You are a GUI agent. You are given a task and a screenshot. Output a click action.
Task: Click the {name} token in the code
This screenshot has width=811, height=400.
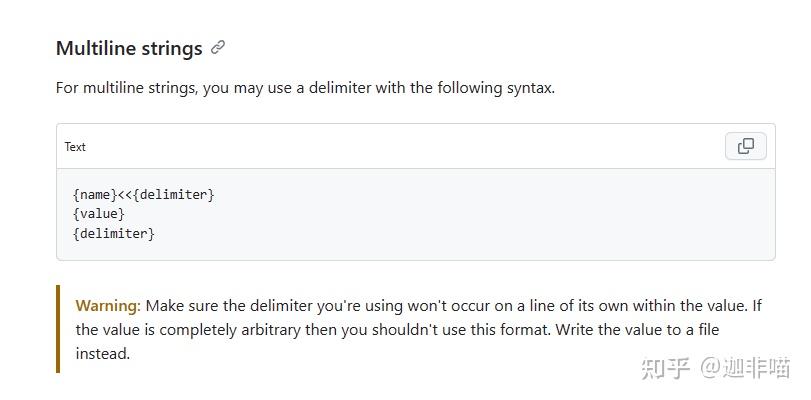point(95,194)
